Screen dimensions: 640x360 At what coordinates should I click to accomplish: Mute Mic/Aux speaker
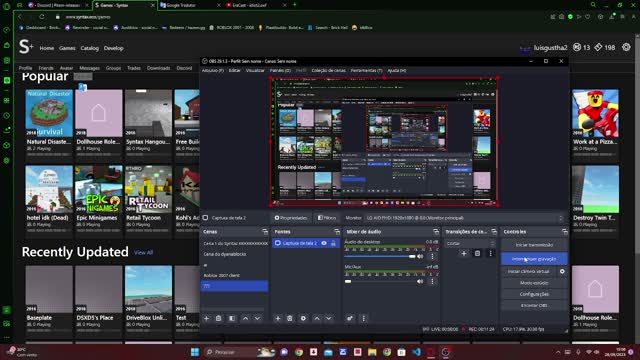click(420, 281)
